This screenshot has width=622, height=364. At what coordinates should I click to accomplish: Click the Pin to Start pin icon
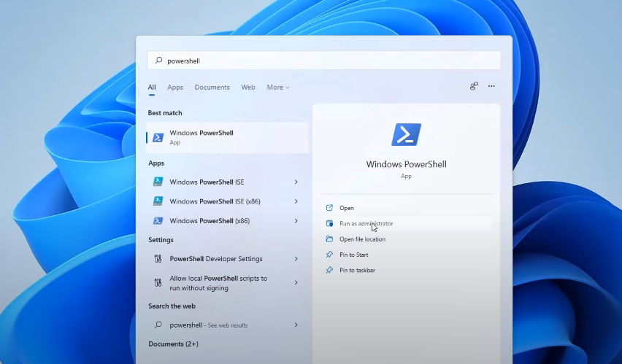[x=329, y=255]
